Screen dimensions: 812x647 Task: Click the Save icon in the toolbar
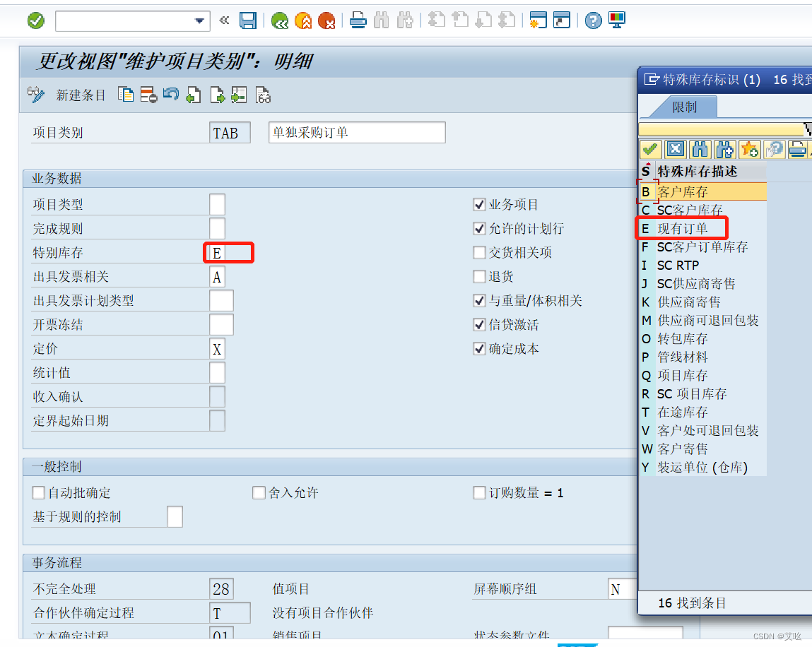pos(248,20)
